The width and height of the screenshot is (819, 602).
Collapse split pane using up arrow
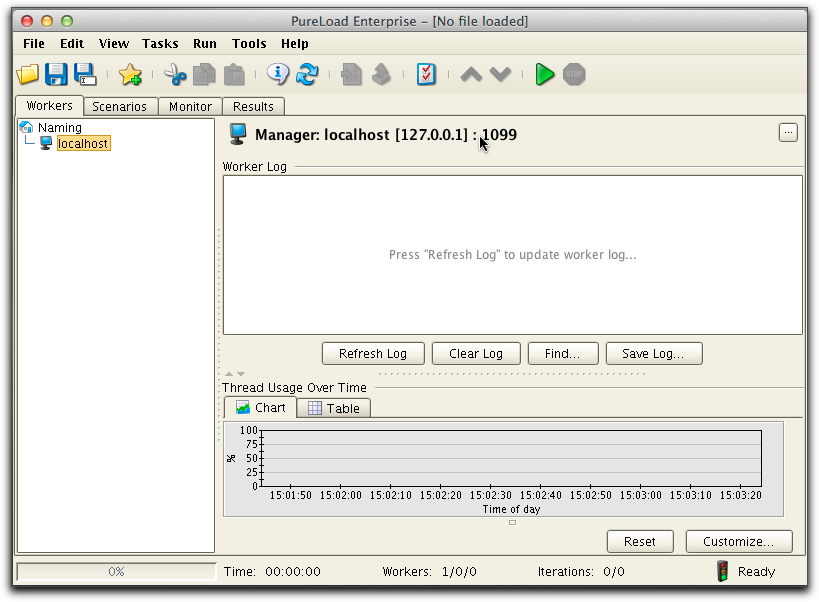229,374
